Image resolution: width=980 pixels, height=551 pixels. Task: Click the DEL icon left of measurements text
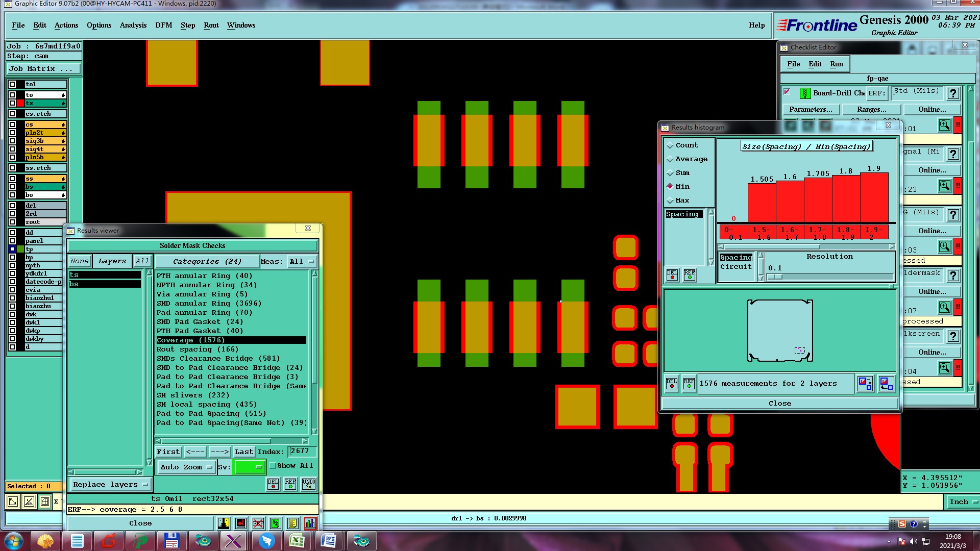pos(671,383)
